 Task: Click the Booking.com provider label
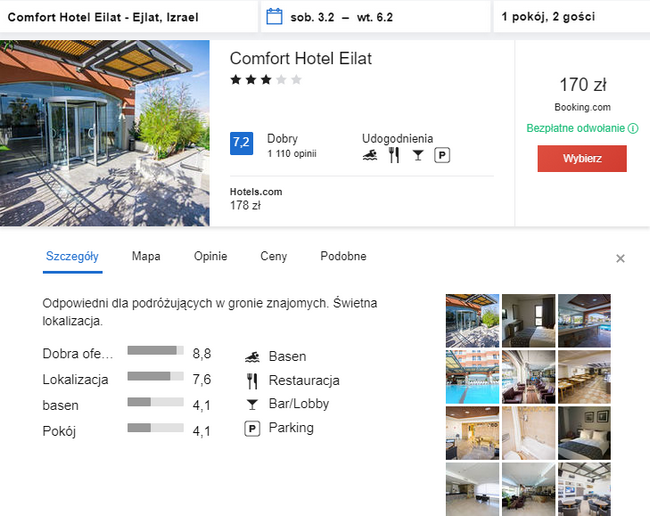pyautogui.click(x=582, y=107)
